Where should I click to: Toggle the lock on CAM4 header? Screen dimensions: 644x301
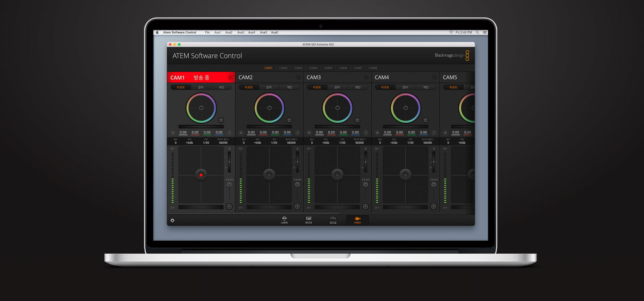click(434, 77)
